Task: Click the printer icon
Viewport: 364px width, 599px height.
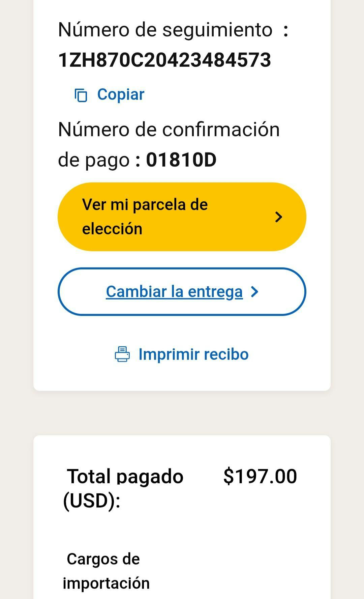Action: click(122, 354)
